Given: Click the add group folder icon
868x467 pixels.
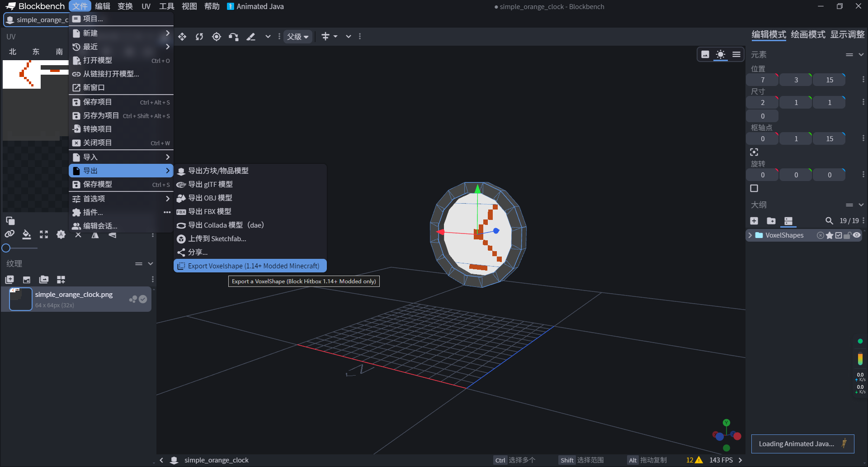Looking at the screenshot, I should (771, 221).
